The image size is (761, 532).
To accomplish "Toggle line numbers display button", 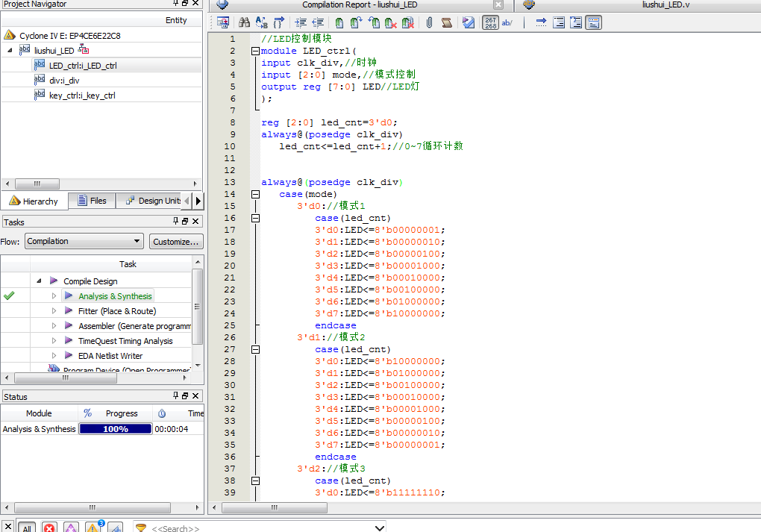I will [x=490, y=23].
